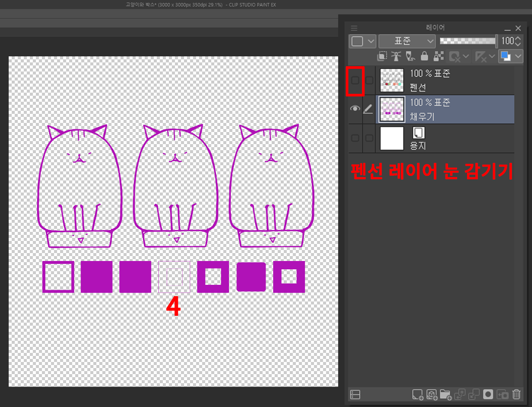
Task: Click the opacity 100 stepper arrows
Action: click(x=518, y=41)
